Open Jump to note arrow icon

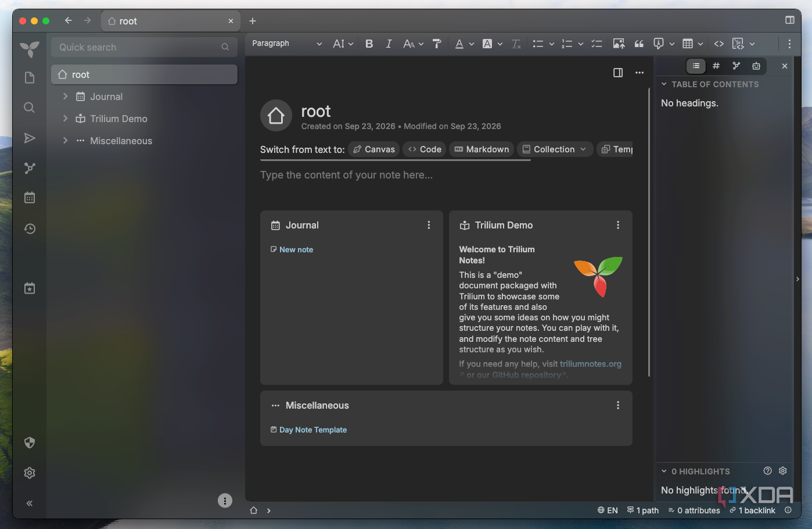(30, 138)
